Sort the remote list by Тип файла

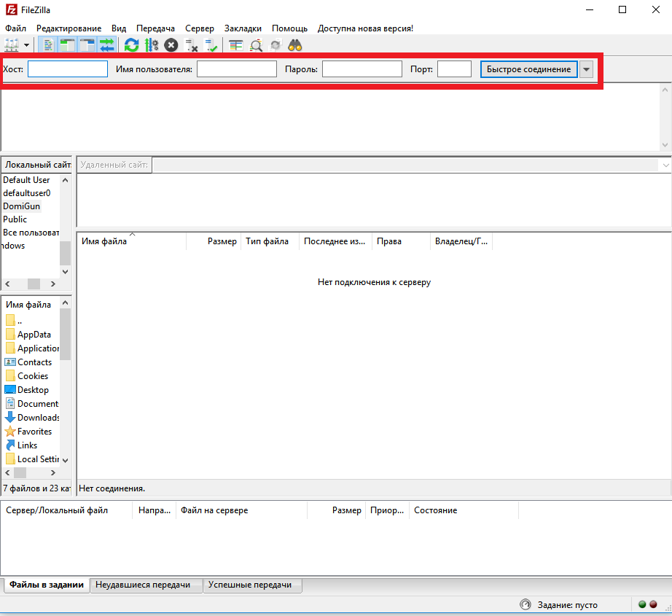pyautogui.click(x=270, y=241)
